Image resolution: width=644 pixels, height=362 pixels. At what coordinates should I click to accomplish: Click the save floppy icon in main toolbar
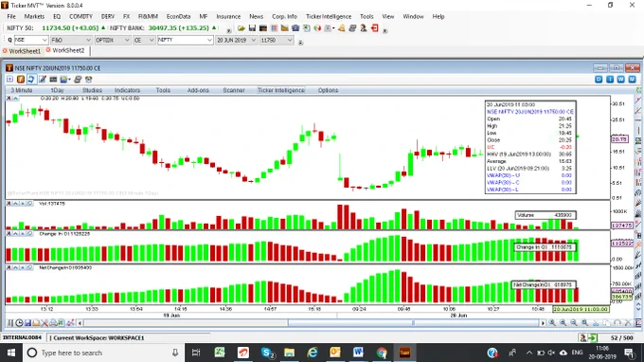click(x=252, y=28)
